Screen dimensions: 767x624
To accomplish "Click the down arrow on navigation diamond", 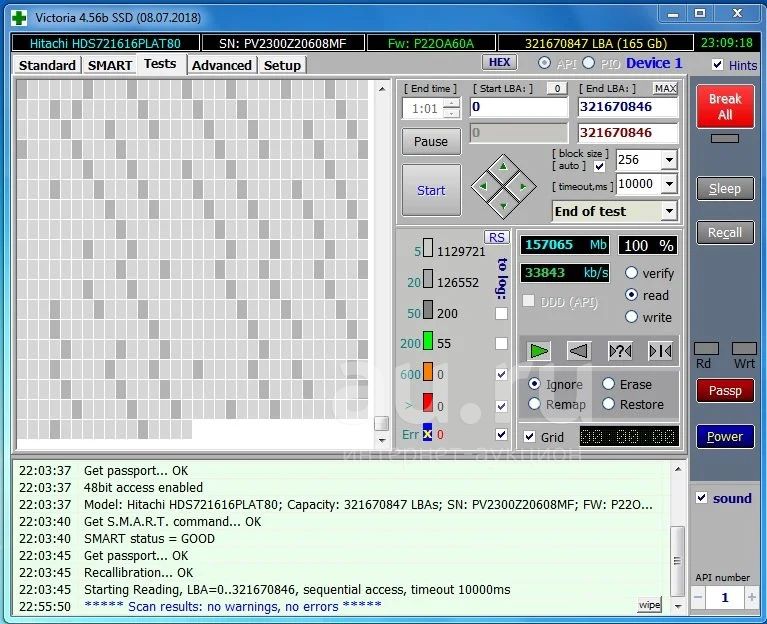I will point(503,205).
